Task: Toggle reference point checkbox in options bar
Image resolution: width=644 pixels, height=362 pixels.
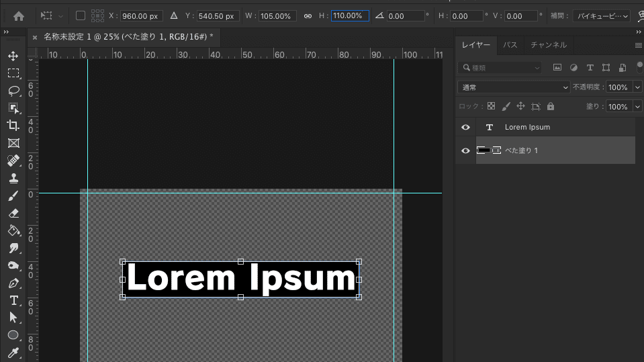Action: pyautogui.click(x=81, y=15)
